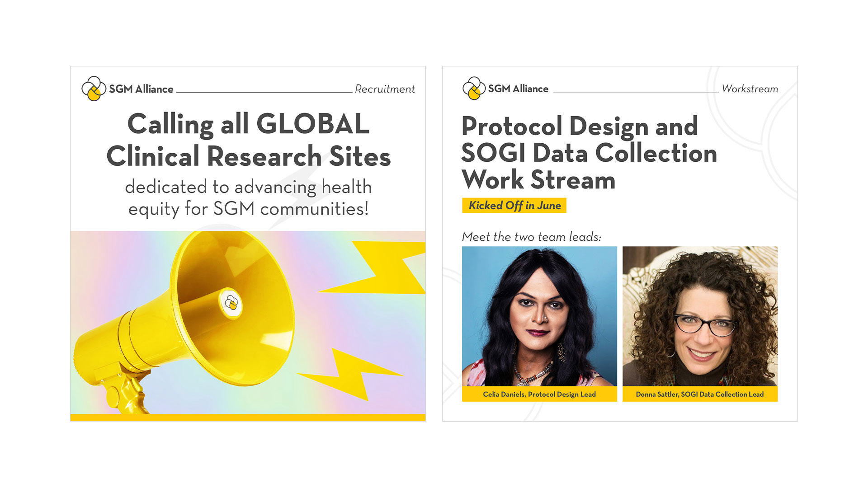
Task: Click the 'Kicked Off in June' yellow badge
Action: [x=514, y=206]
